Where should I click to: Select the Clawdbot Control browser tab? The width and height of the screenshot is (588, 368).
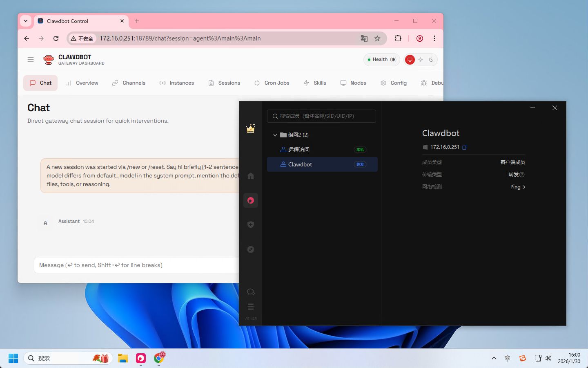(x=81, y=21)
